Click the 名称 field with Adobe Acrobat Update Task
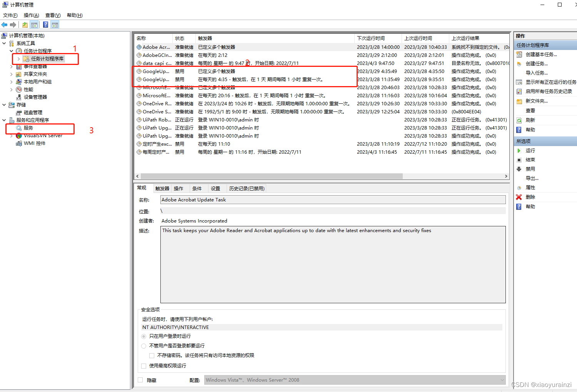Screen dimensions: 577x392 coord(333,200)
